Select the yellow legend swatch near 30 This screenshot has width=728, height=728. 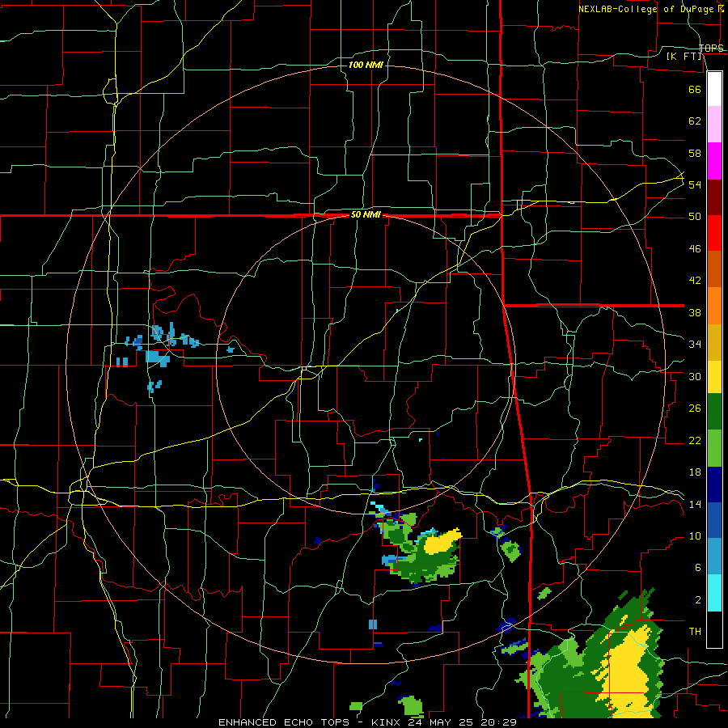click(714, 377)
